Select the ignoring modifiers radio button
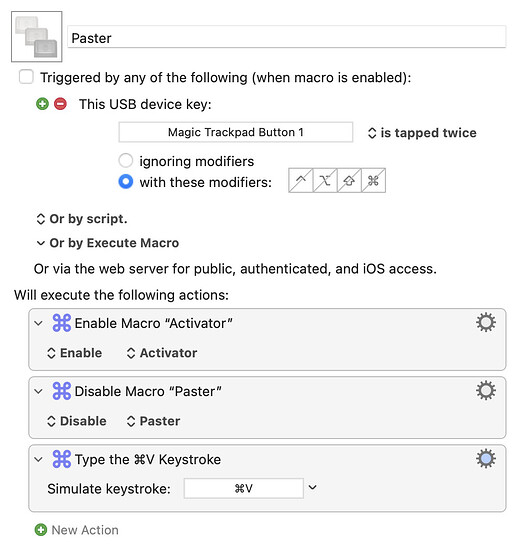Viewport: 517px width, 547px height. [126, 161]
